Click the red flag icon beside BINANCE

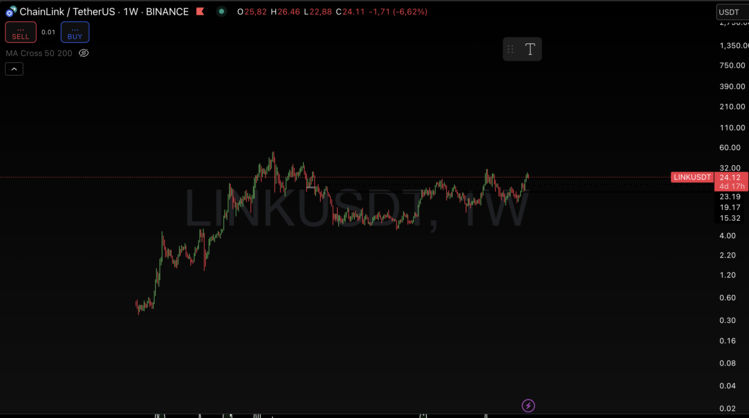(x=200, y=11)
